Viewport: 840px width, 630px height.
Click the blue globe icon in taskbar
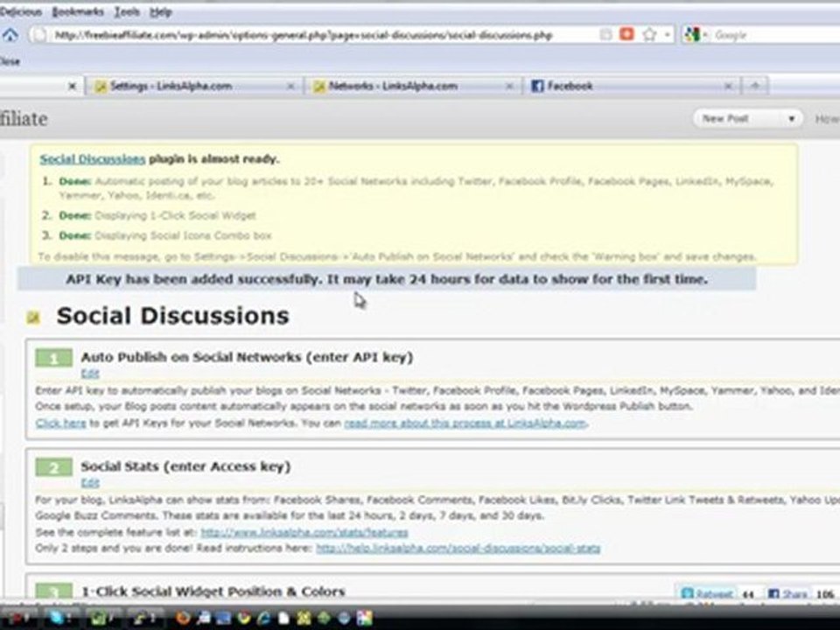click(345, 618)
